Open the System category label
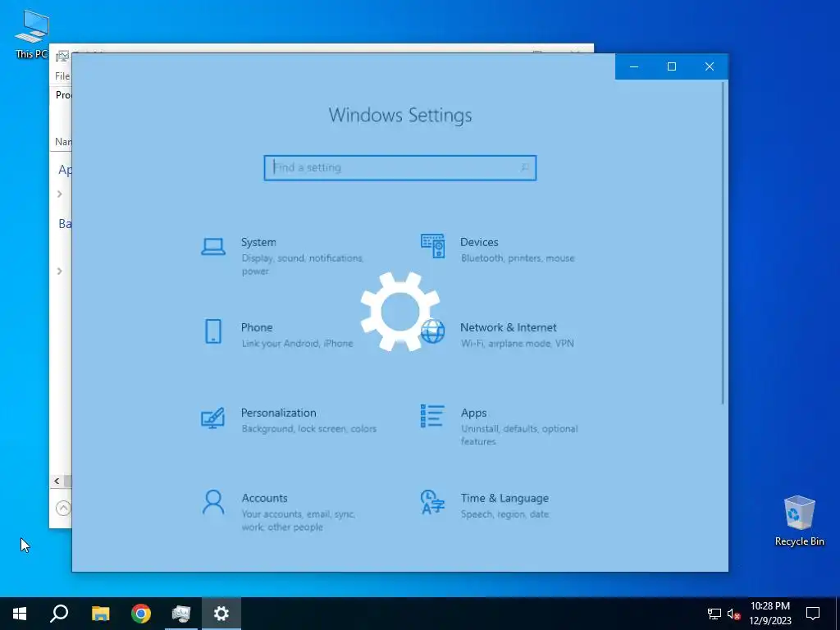840x630 pixels. [258, 242]
